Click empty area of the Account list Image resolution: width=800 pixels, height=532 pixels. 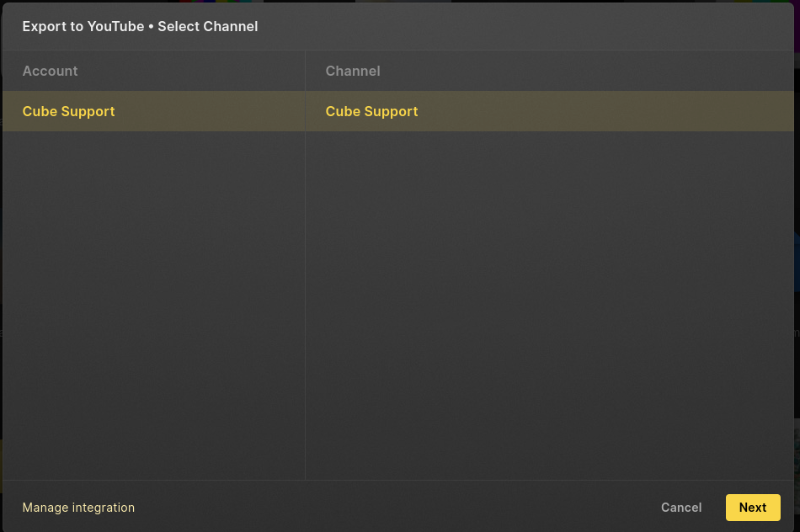tap(153, 305)
